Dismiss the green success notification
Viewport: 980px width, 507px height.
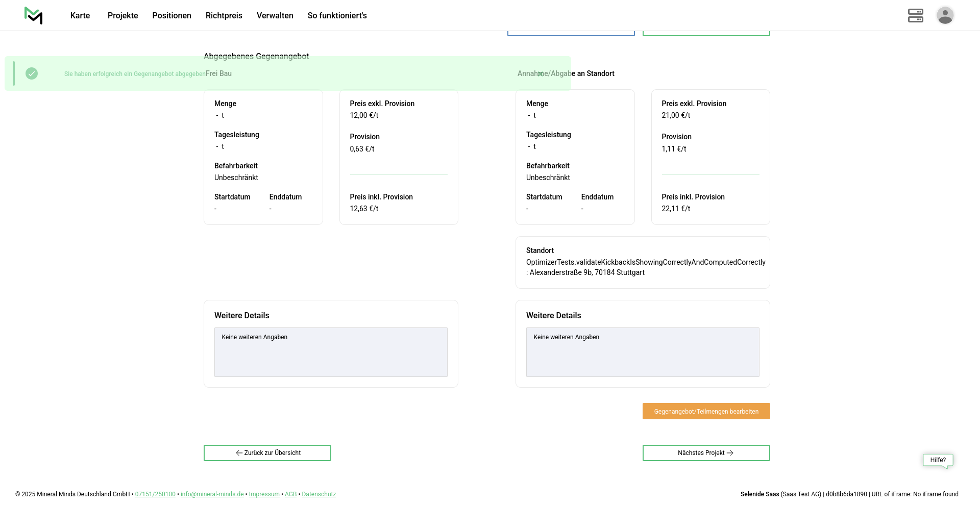click(x=540, y=74)
